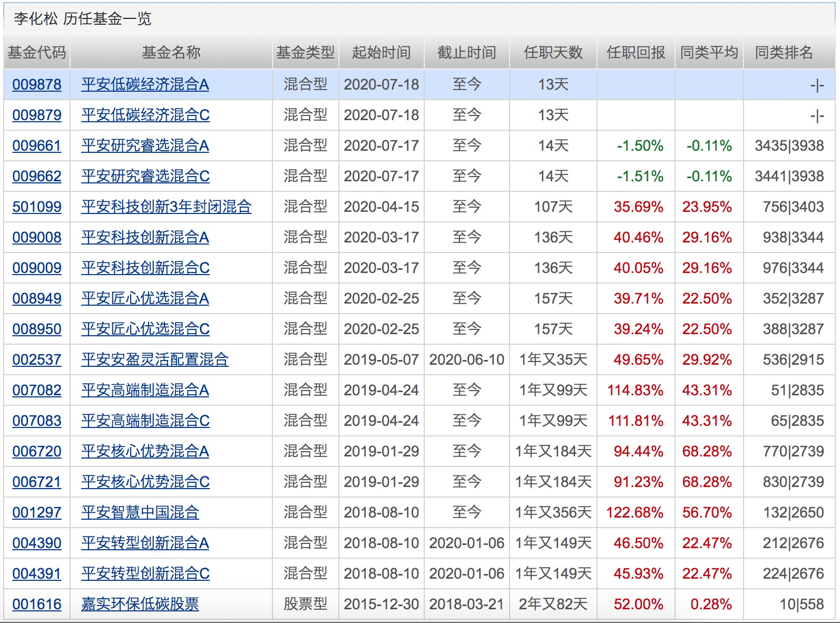Select the tenure 1年又356天

[x=553, y=512]
